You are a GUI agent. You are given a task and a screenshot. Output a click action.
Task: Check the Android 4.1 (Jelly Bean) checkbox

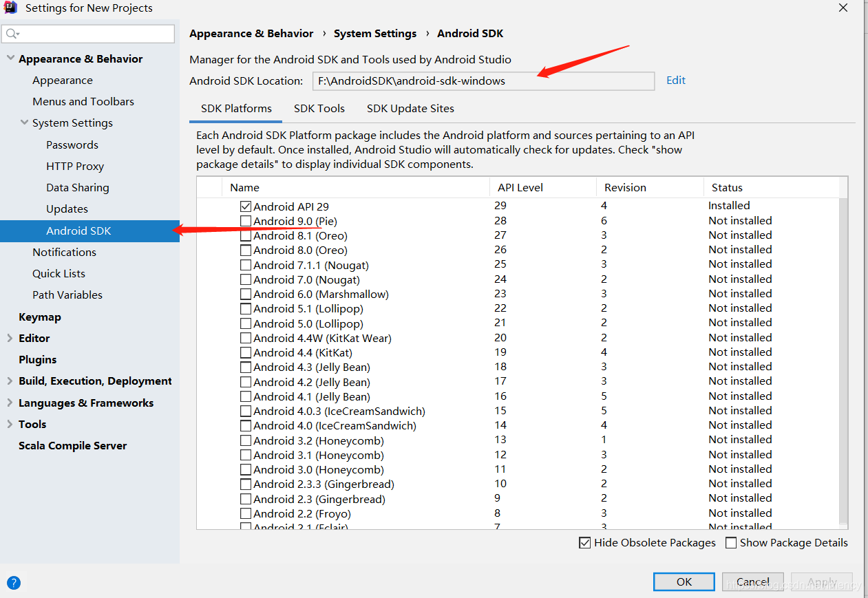pyautogui.click(x=246, y=396)
